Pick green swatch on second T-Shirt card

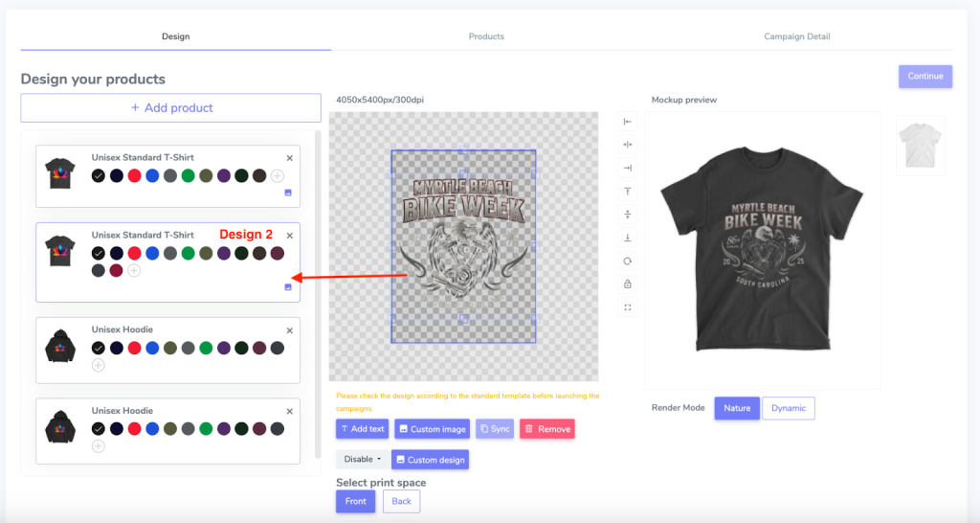click(x=189, y=254)
